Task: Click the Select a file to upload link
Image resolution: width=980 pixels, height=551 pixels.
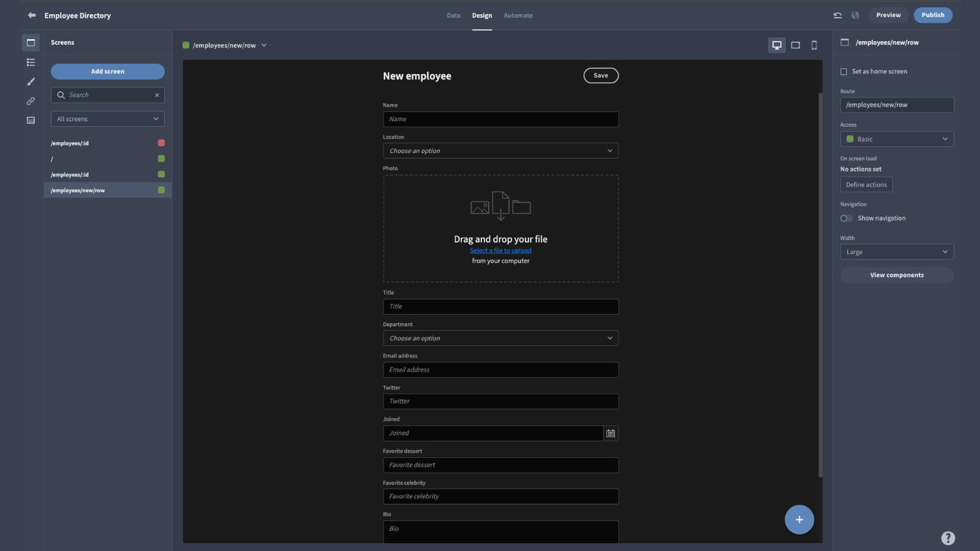Action: (x=500, y=250)
